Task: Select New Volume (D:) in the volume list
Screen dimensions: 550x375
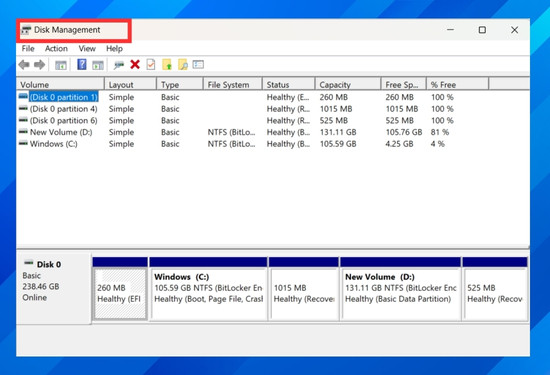Action: coord(61,132)
